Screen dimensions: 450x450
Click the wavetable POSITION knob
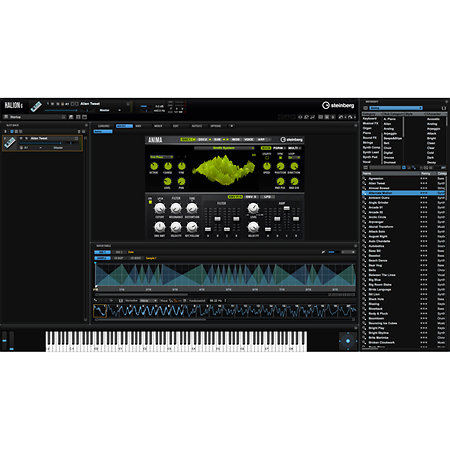[x=280, y=166]
